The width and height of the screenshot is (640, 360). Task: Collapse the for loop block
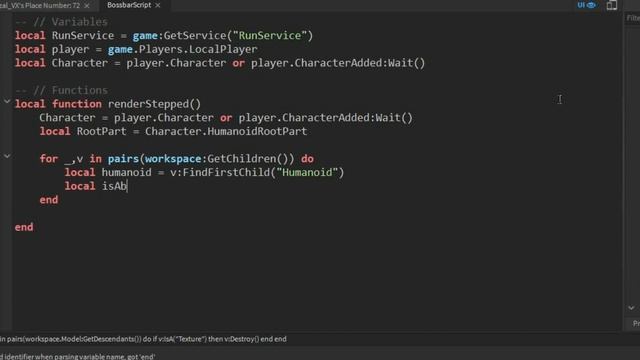click(x=7, y=156)
